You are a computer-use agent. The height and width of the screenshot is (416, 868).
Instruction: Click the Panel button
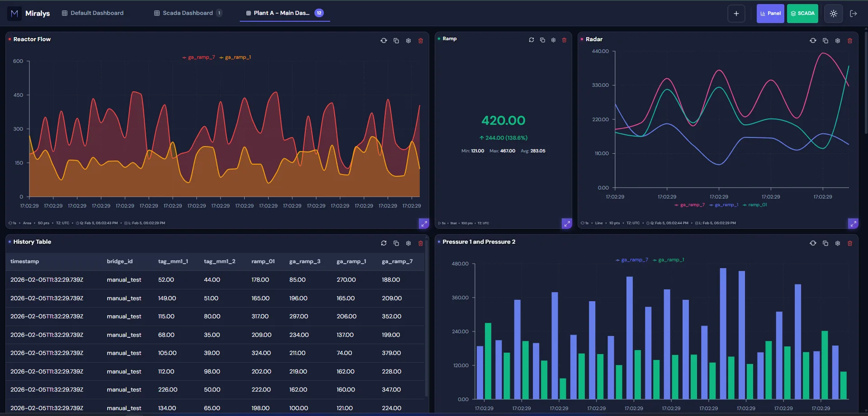770,14
